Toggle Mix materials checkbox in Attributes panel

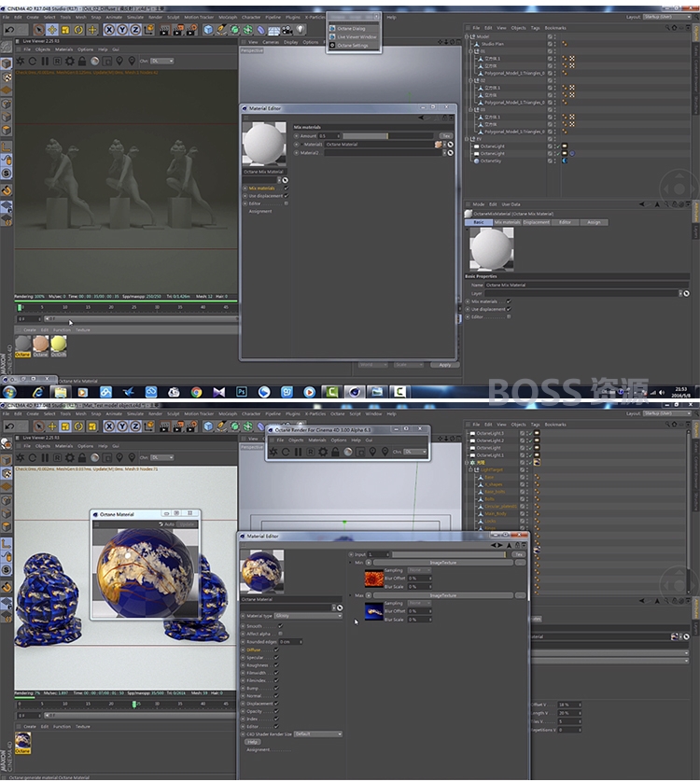[x=509, y=301]
